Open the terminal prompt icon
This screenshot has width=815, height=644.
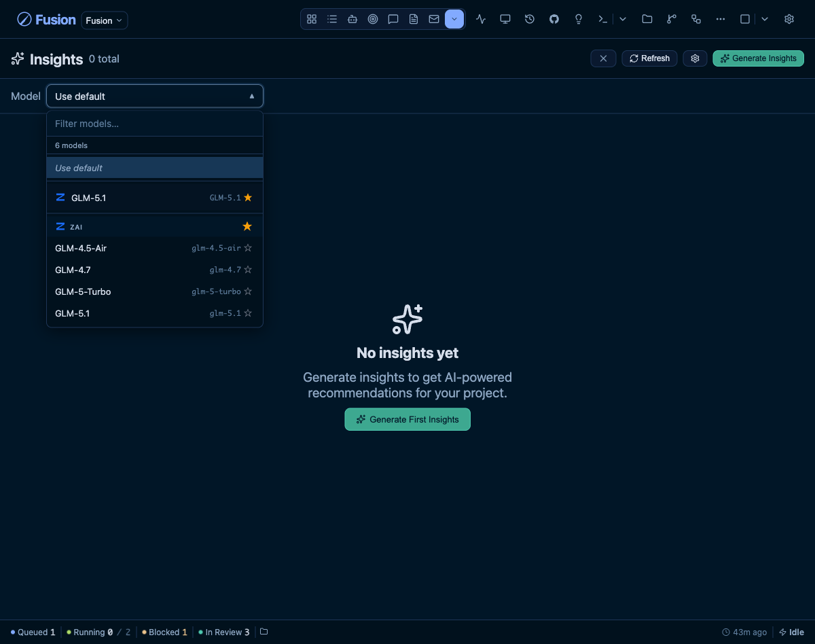tap(602, 20)
